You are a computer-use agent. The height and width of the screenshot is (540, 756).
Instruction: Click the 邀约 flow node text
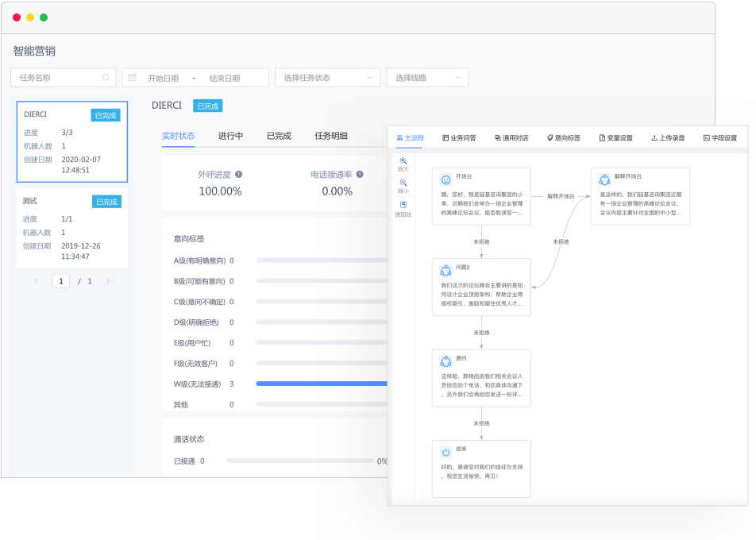[482, 385]
